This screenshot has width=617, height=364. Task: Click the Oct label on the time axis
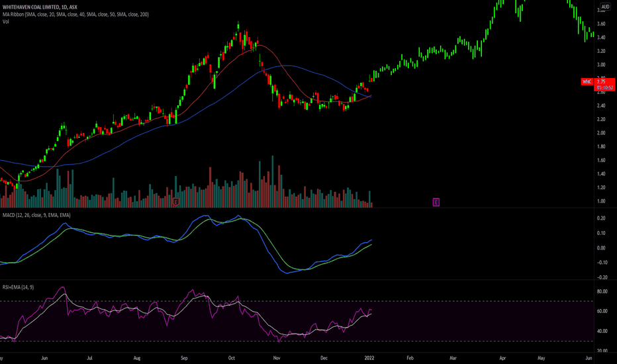pyautogui.click(x=232, y=358)
